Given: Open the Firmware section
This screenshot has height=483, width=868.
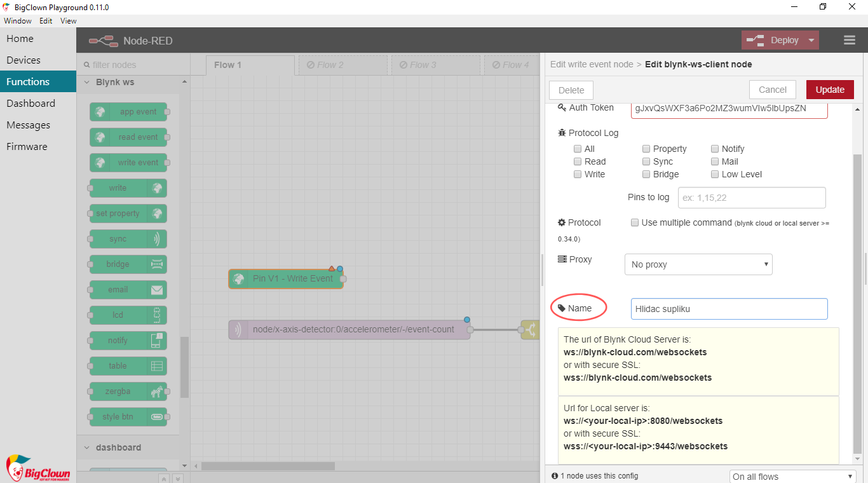Looking at the screenshot, I should [38, 146].
